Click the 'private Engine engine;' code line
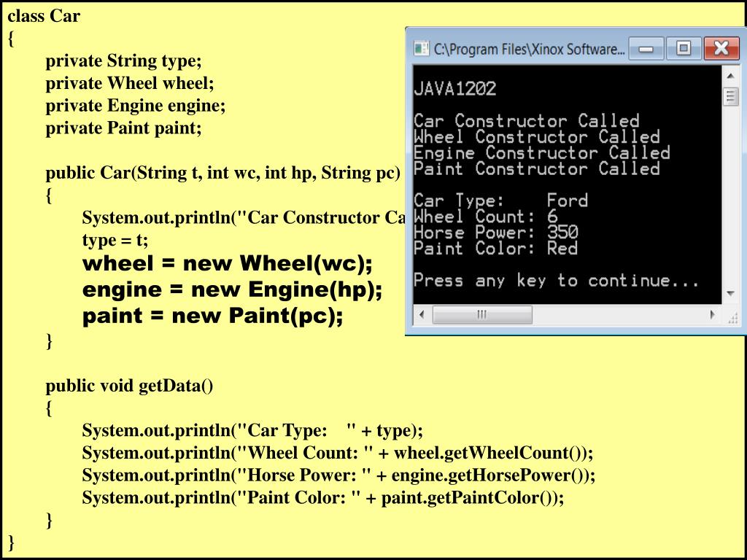Screen dimensions: 747x560 tap(135, 105)
